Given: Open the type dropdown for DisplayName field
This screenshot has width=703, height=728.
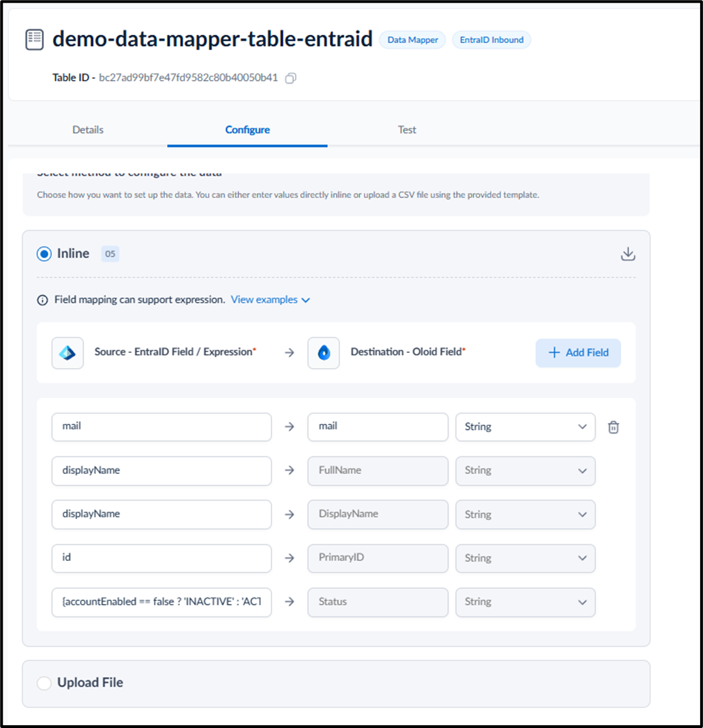Looking at the screenshot, I should 525,514.
